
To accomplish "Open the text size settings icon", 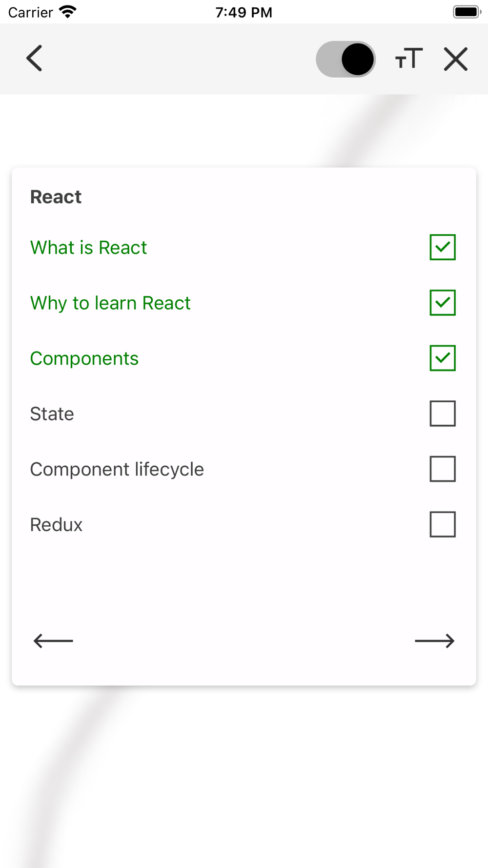I will (x=408, y=59).
